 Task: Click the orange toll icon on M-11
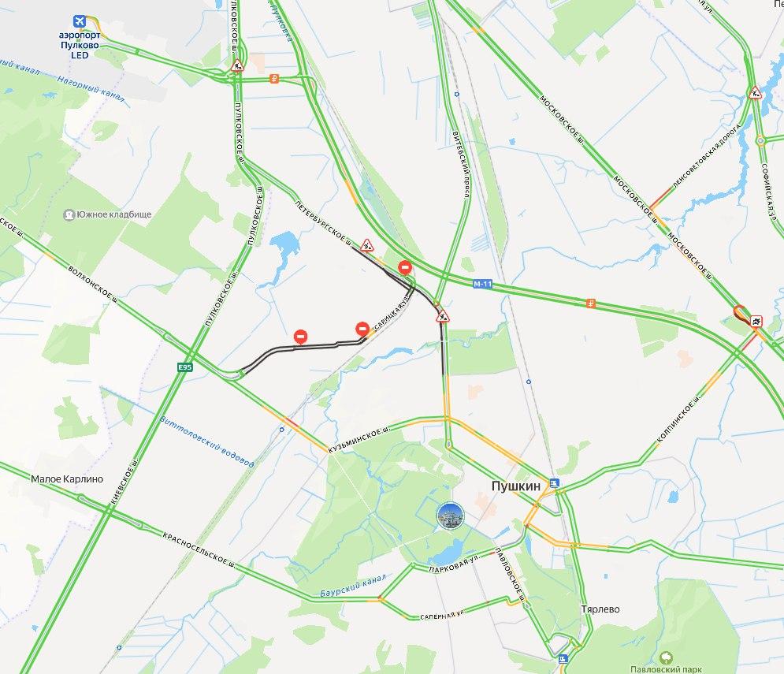590,303
